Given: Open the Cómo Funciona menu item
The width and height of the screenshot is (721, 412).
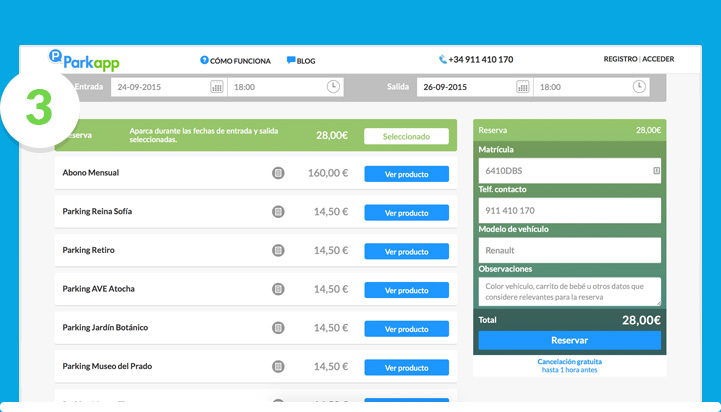Looking at the screenshot, I should click(x=235, y=60).
